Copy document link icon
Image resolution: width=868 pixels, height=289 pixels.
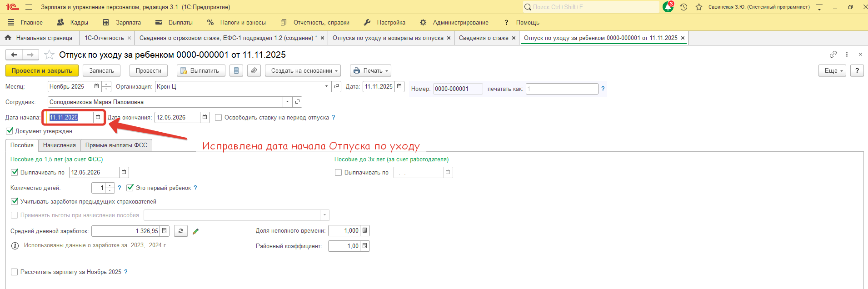pos(833,55)
